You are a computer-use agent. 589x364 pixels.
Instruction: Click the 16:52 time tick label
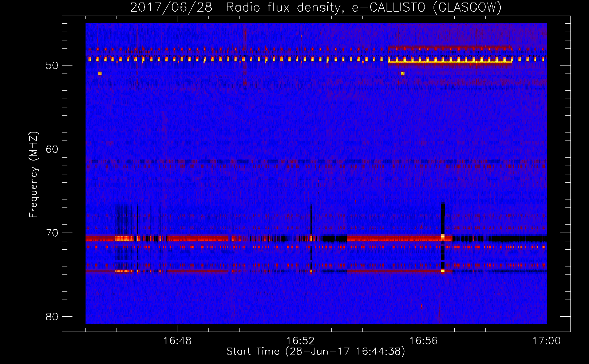pyautogui.click(x=300, y=341)
